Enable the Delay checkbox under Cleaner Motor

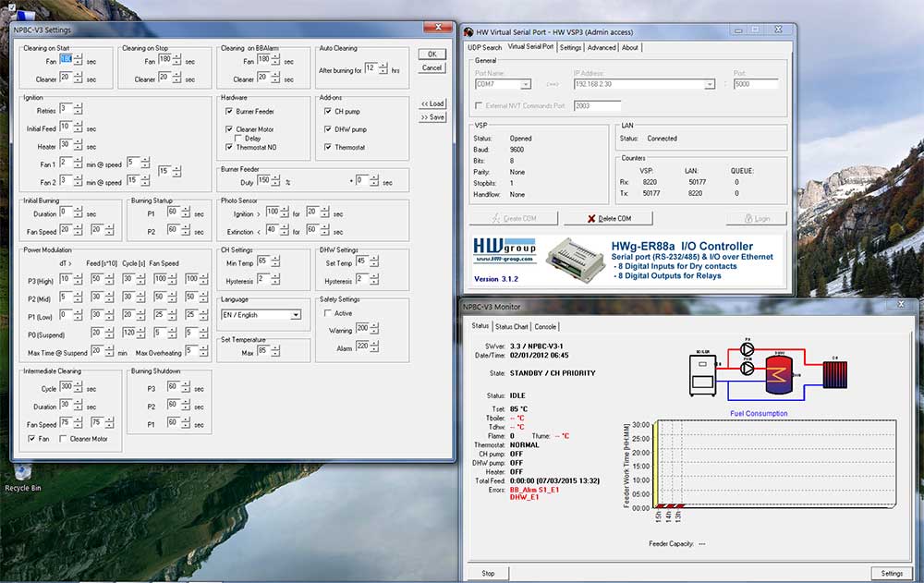pos(239,139)
